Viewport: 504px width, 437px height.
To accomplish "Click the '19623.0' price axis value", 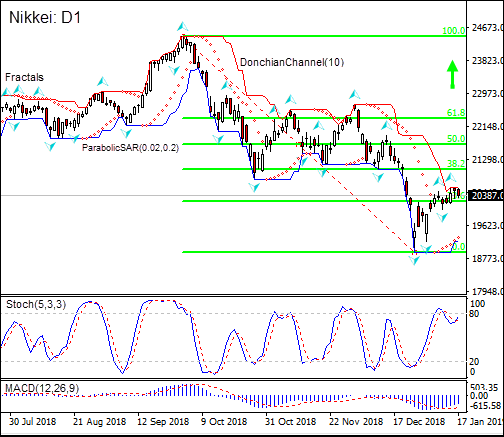I will click(487, 226).
